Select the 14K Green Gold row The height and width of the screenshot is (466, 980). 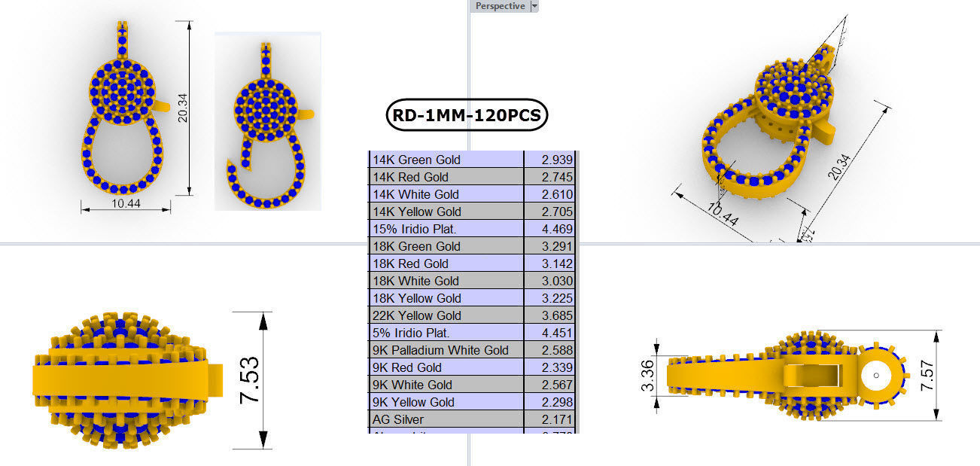coord(473,160)
